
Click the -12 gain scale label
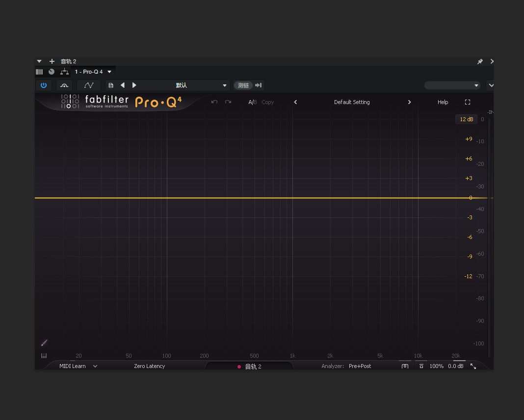tap(468, 276)
